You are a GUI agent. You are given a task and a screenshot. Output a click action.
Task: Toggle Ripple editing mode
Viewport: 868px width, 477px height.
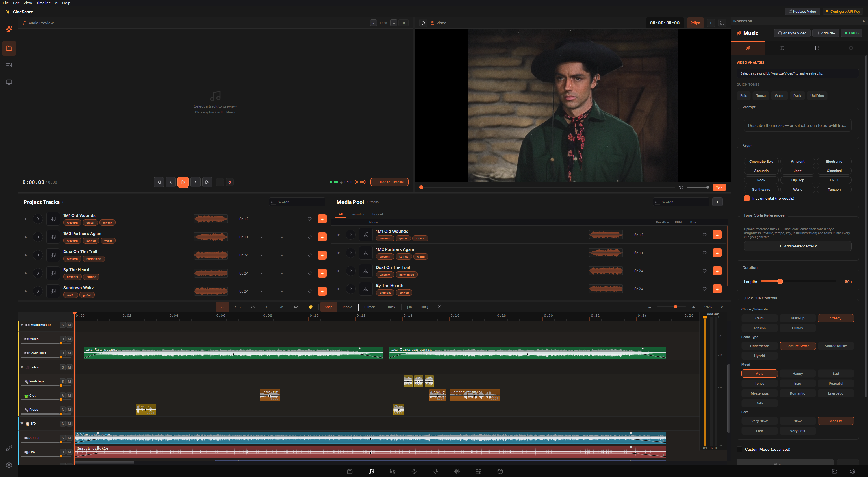348,307
